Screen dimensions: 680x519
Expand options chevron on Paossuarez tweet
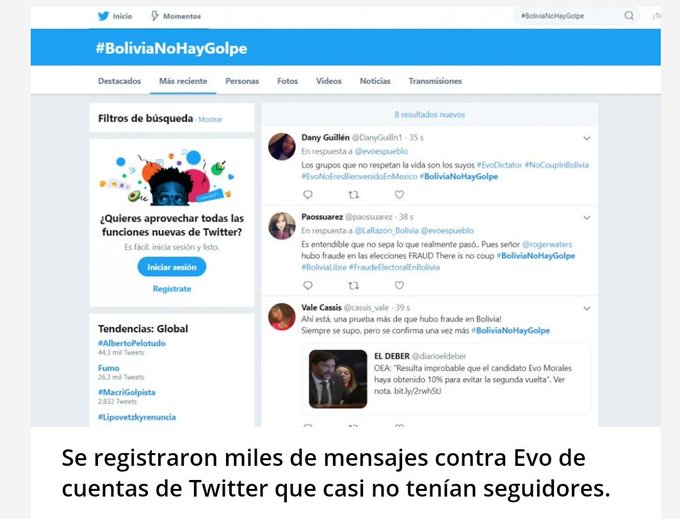(x=587, y=218)
